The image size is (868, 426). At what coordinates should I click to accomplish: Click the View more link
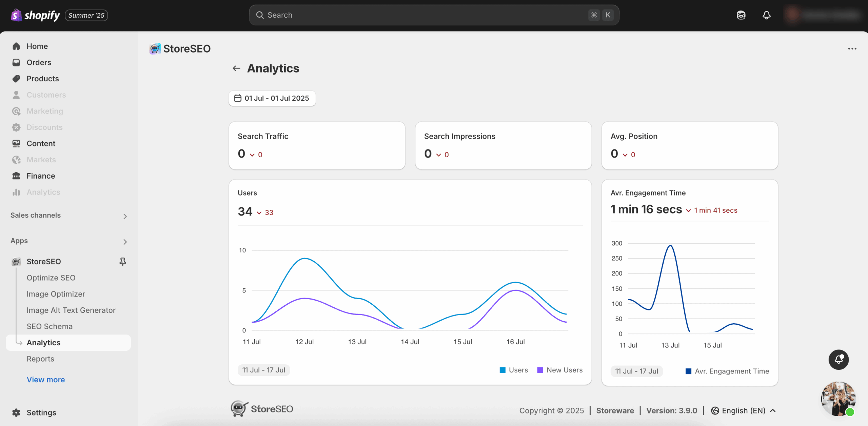(46, 380)
